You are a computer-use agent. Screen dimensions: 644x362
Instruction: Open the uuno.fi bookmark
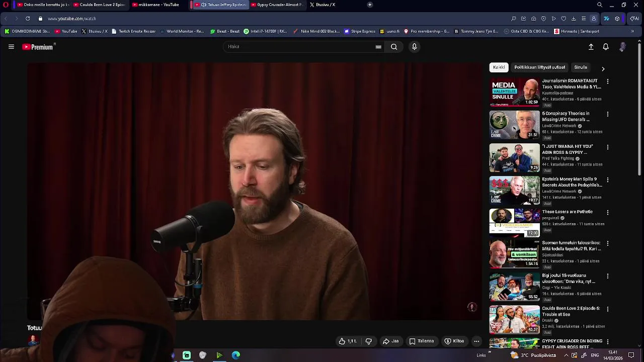[x=390, y=31]
